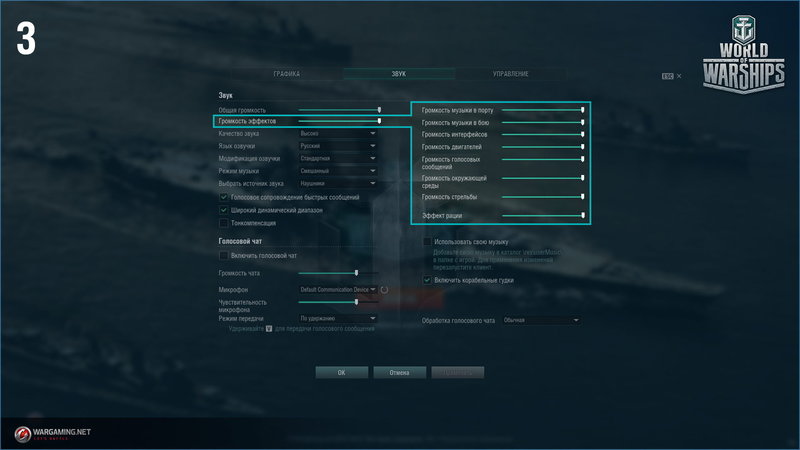Select the ЗВУК tab
This screenshot has height=450, width=800.
coord(399,74)
